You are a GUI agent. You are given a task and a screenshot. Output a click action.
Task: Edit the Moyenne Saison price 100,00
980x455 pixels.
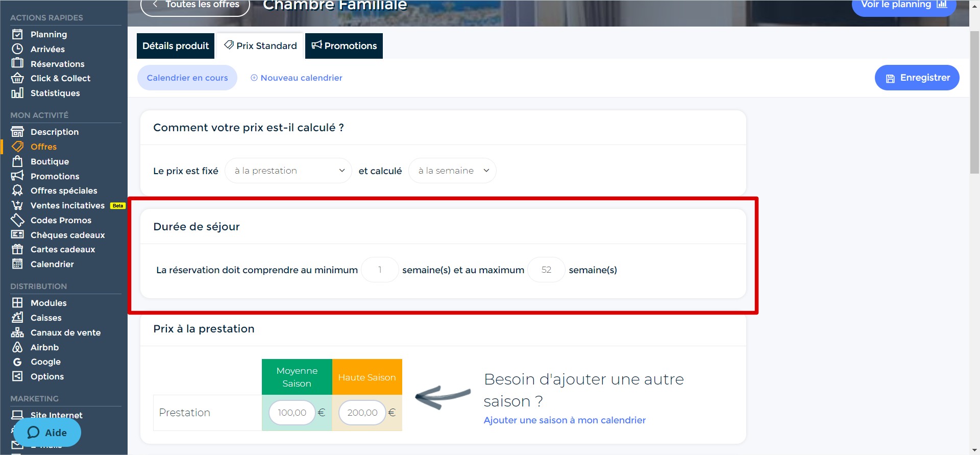pos(292,413)
